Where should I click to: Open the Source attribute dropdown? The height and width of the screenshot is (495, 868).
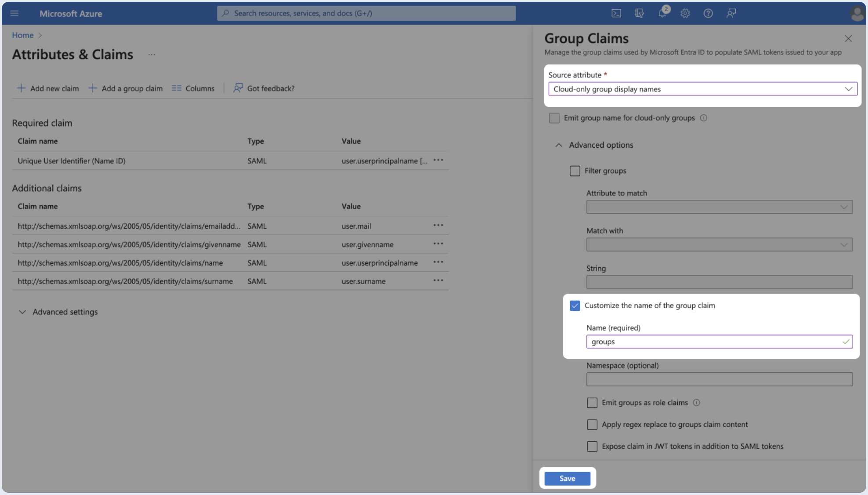click(702, 89)
